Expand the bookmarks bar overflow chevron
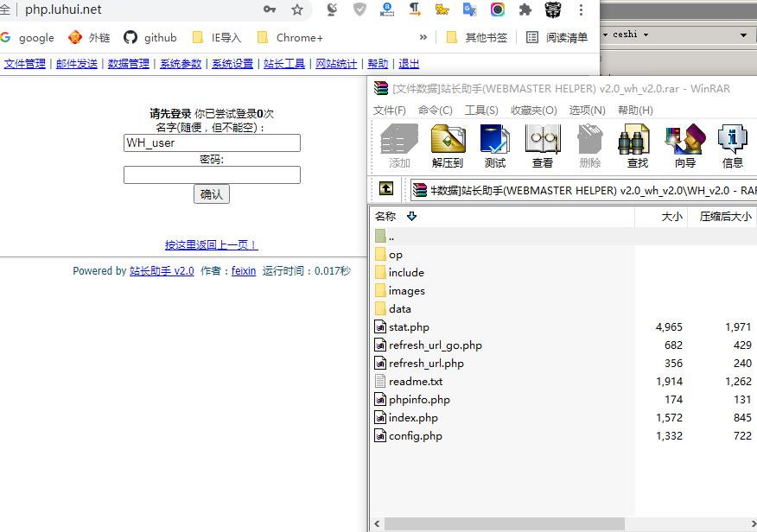This screenshot has height=532, width=757. [423, 37]
